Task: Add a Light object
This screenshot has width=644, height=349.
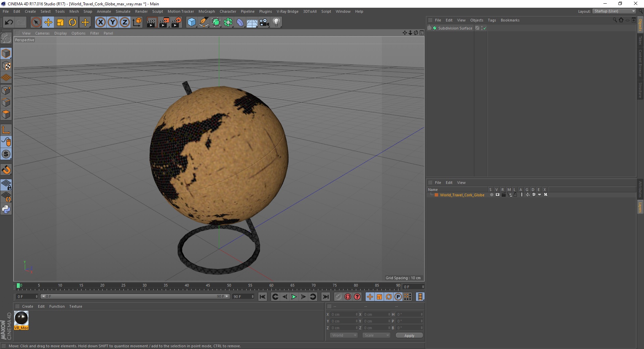Action: 276,22
